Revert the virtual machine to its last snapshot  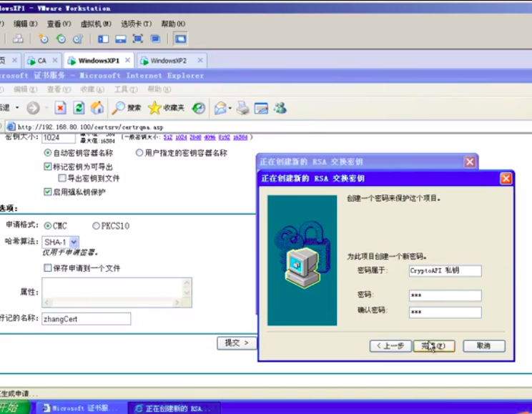click(x=61, y=39)
